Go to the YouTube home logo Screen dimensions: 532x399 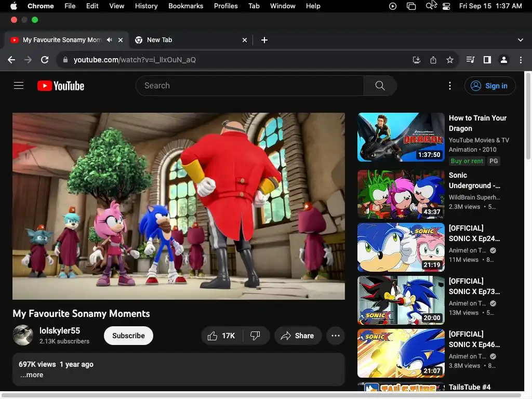[x=61, y=86]
